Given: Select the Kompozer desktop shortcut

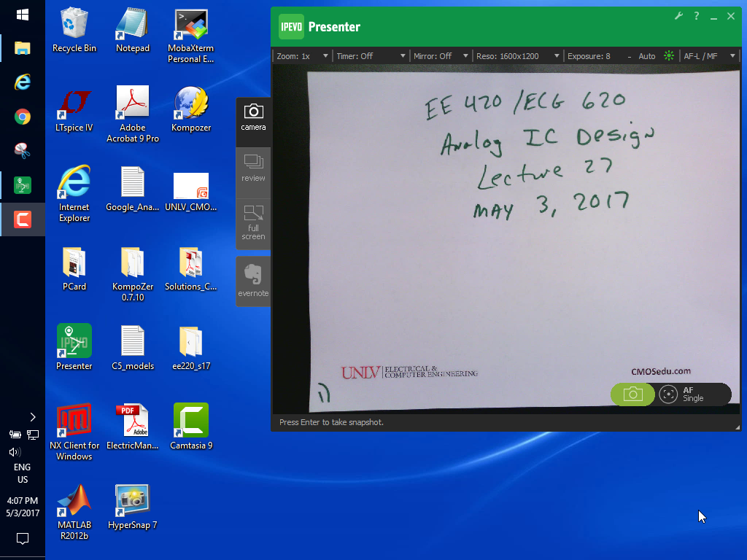Looking at the screenshot, I should [x=190, y=109].
